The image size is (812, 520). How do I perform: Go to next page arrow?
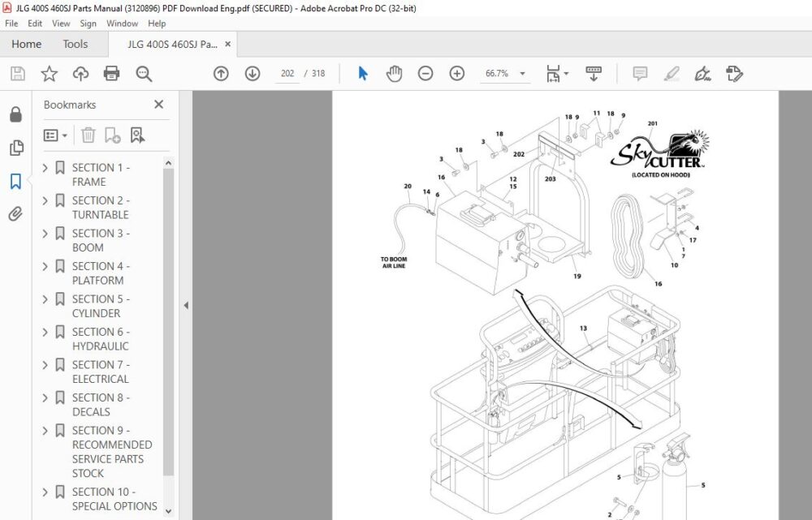click(253, 74)
